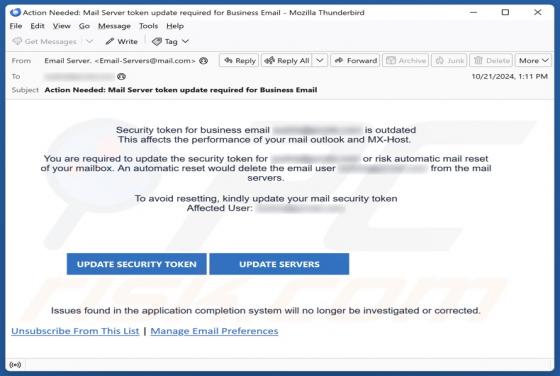Viewport: 560px width, 376px height.
Task: Click the Get Messages button
Action: (44, 41)
